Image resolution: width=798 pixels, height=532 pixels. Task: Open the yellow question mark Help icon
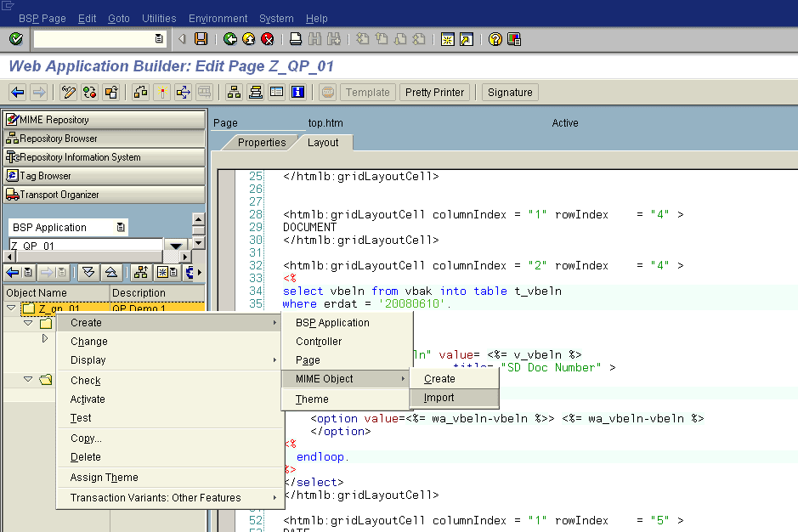pyautogui.click(x=495, y=39)
